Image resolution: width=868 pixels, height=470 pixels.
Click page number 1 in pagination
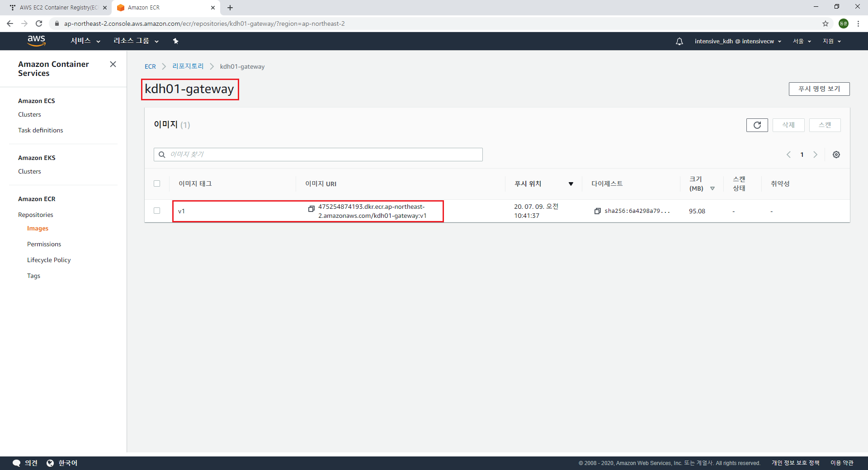[x=802, y=155]
